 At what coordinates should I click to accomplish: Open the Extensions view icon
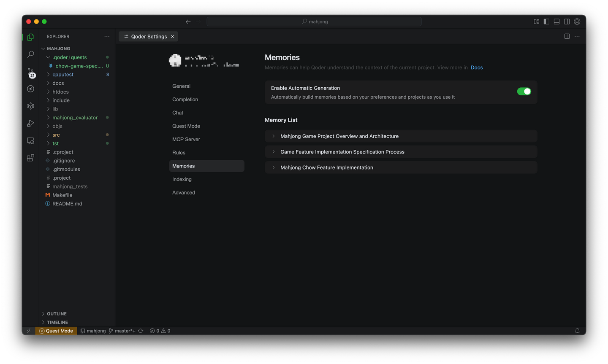pyautogui.click(x=30, y=158)
